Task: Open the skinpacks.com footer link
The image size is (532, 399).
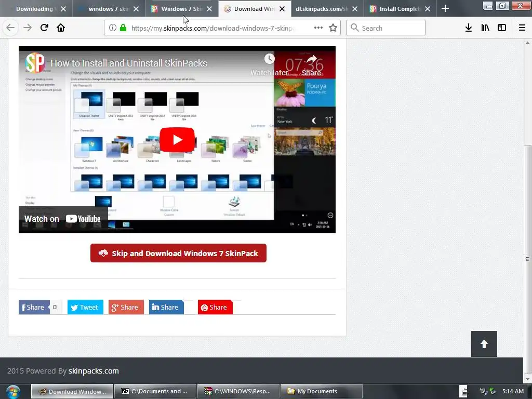Action: point(94,371)
